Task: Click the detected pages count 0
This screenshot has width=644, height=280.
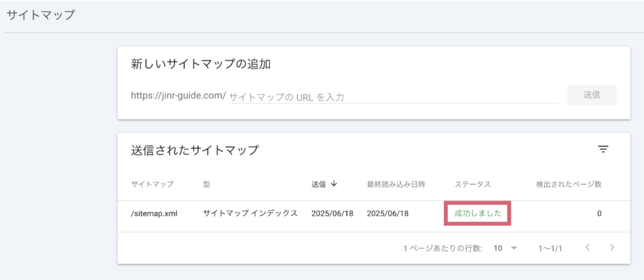Action: [x=599, y=213]
